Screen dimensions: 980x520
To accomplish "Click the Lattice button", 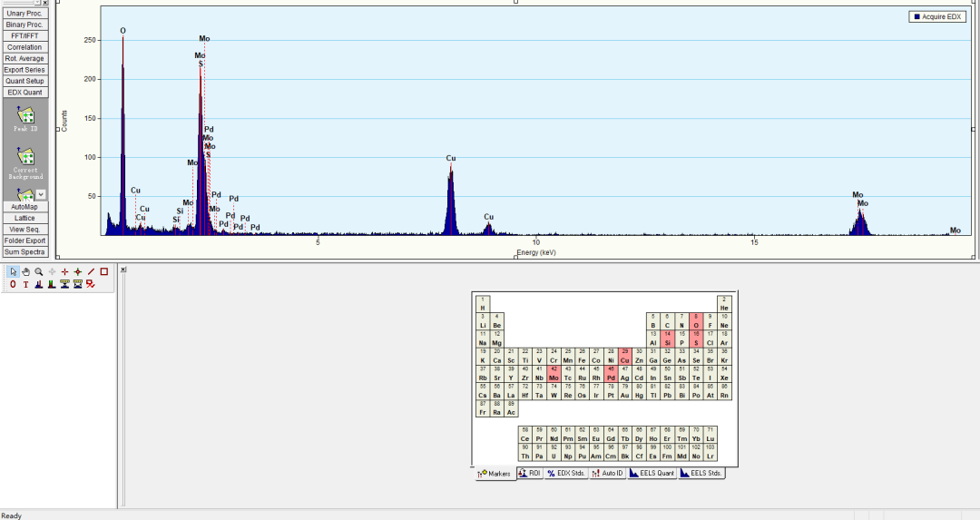I will [x=25, y=218].
